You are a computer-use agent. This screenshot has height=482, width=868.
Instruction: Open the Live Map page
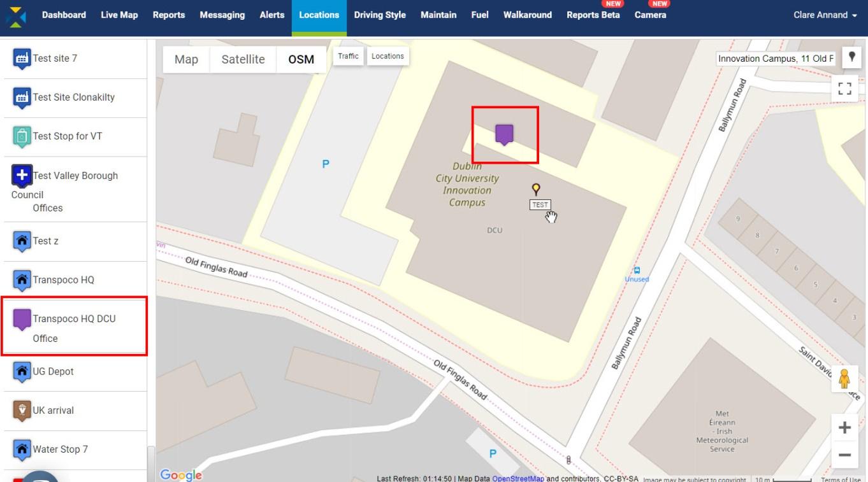click(119, 15)
